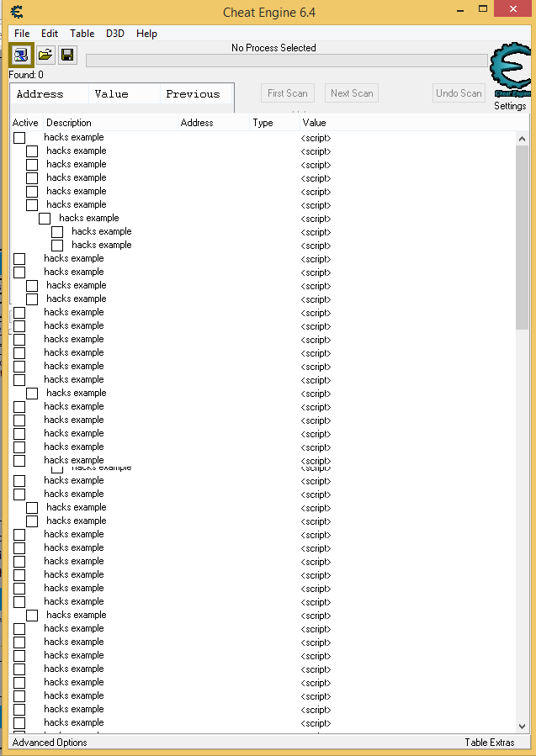Close the Cheat Engine window

coord(513,8)
